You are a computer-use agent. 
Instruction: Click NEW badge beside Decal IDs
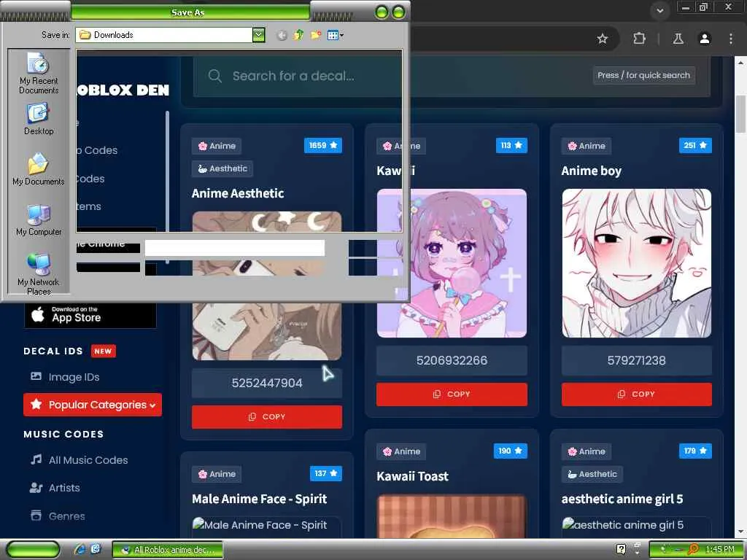coord(103,351)
